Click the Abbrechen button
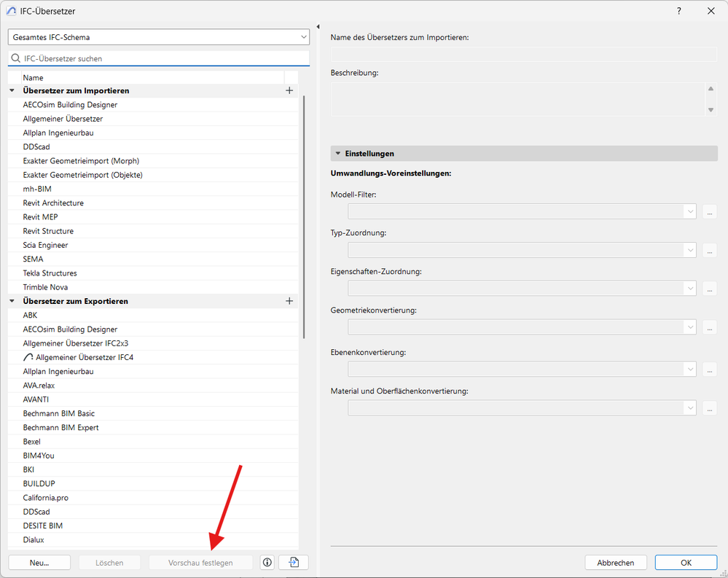 click(x=616, y=562)
